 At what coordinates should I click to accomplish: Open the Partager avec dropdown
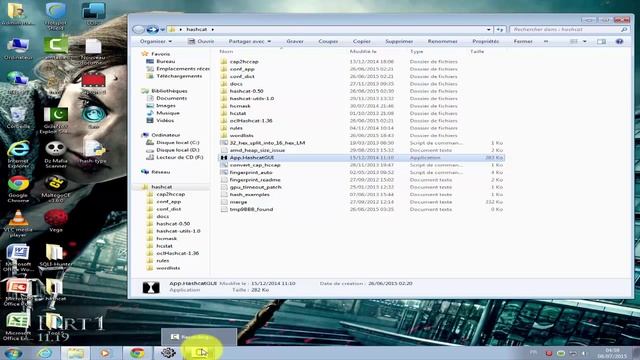pos(249,41)
